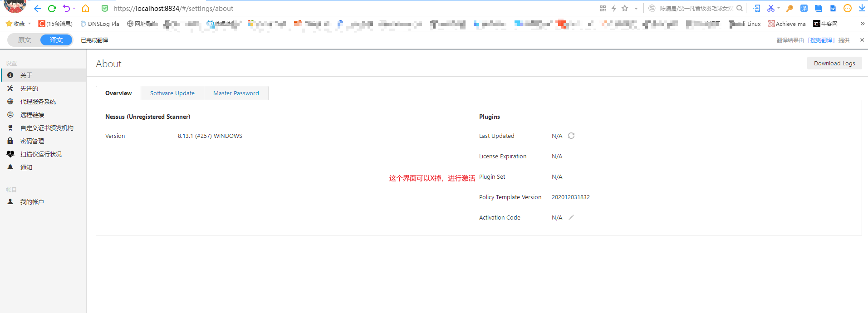Image resolution: width=868 pixels, height=313 pixels.
Task: Expand the 收藏 favorites dropdown arrow
Action: click(x=29, y=24)
